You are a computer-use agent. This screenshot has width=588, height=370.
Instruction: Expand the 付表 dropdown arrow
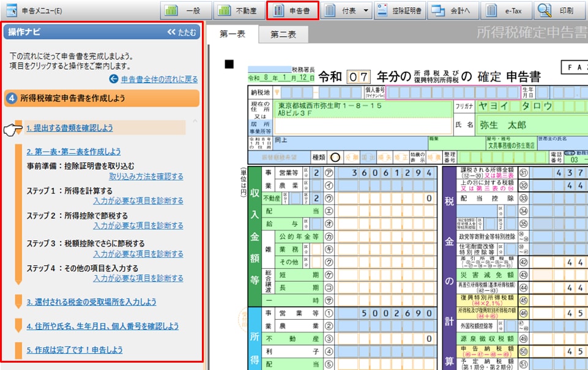point(366,10)
